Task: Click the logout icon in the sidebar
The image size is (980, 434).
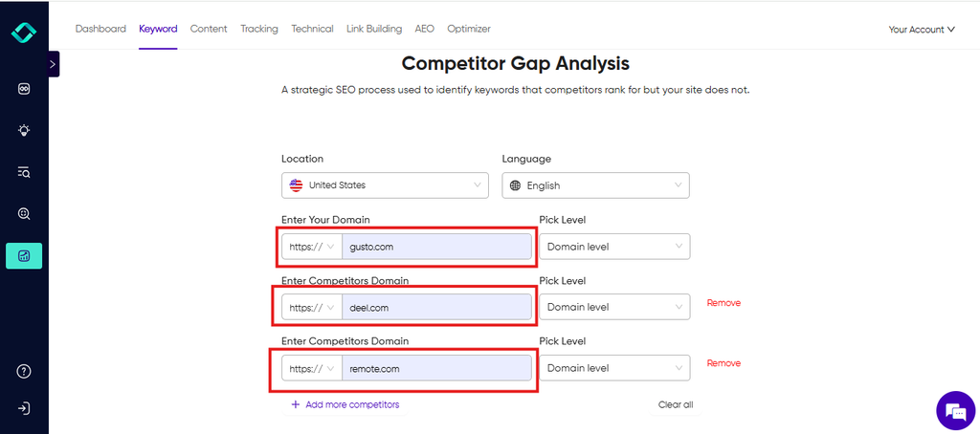Action: tap(24, 408)
